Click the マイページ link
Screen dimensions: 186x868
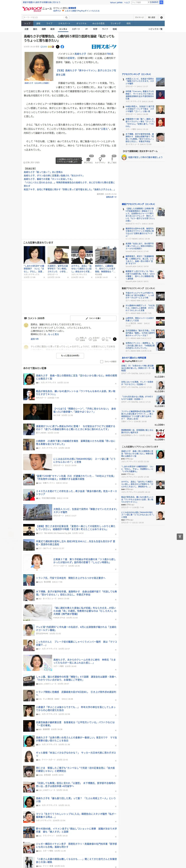coord(139,17)
